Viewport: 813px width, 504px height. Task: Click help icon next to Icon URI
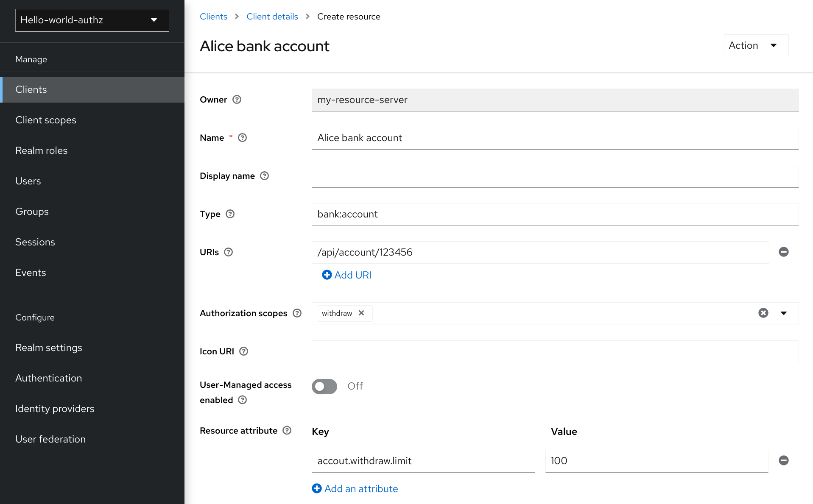[x=243, y=351]
